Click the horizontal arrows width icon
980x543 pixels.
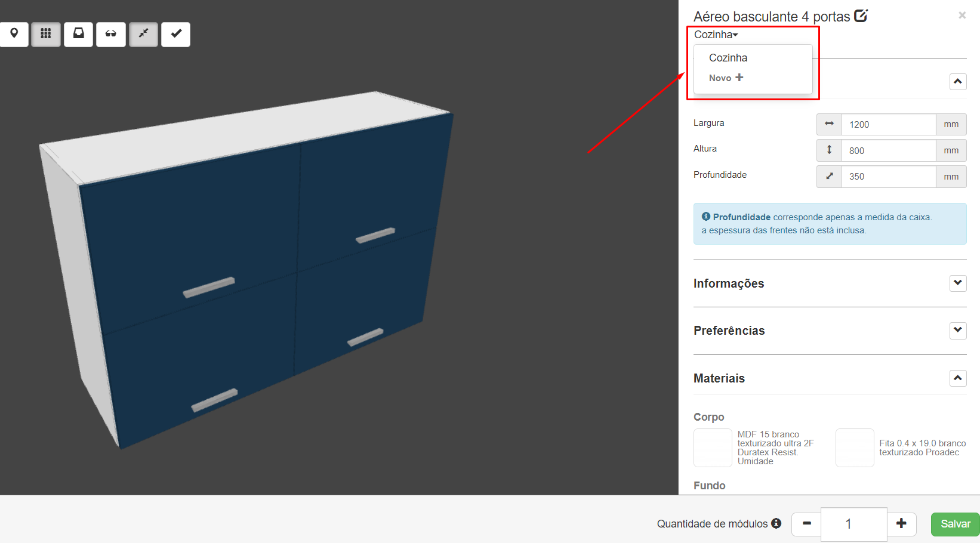point(829,124)
